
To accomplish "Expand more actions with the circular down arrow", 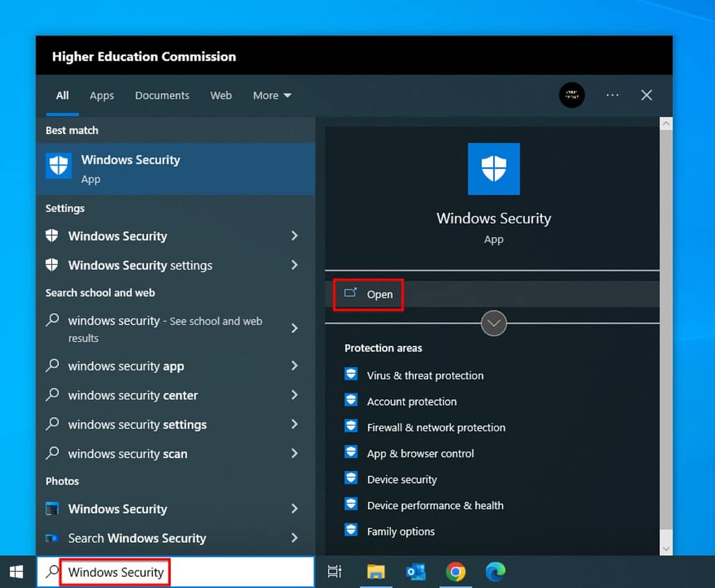I will 494,323.
